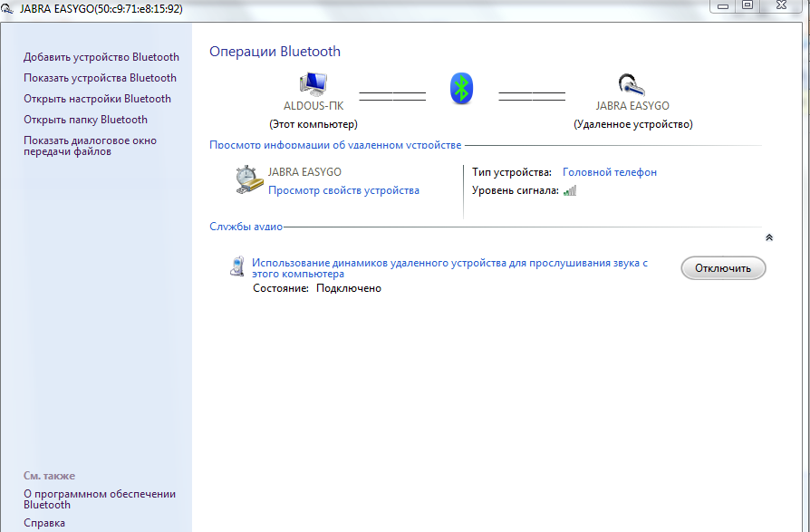Minimize the JABRA EASYGO window

tap(723, 6)
